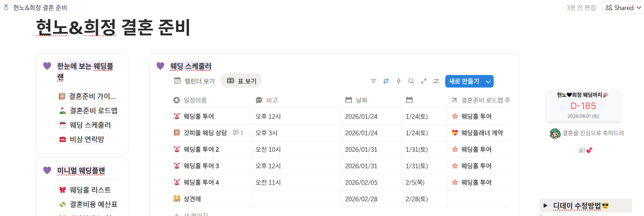Open automations via the lightning bolt icon
Screen dimensions: 644x216
[399, 81]
